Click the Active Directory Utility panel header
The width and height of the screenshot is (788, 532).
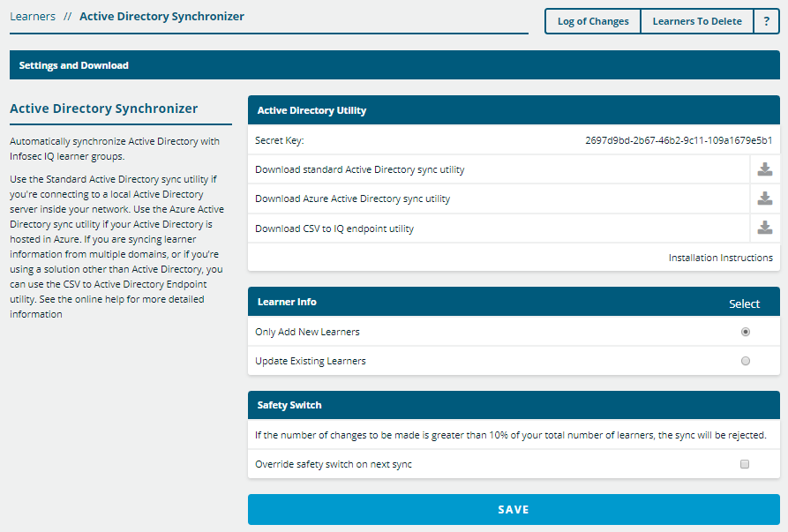[x=514, y=110]
